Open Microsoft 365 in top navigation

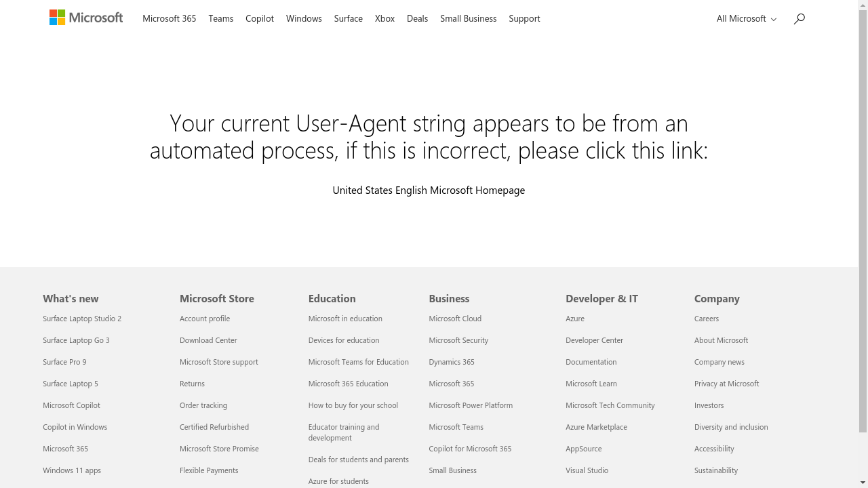tap(169, 19)
